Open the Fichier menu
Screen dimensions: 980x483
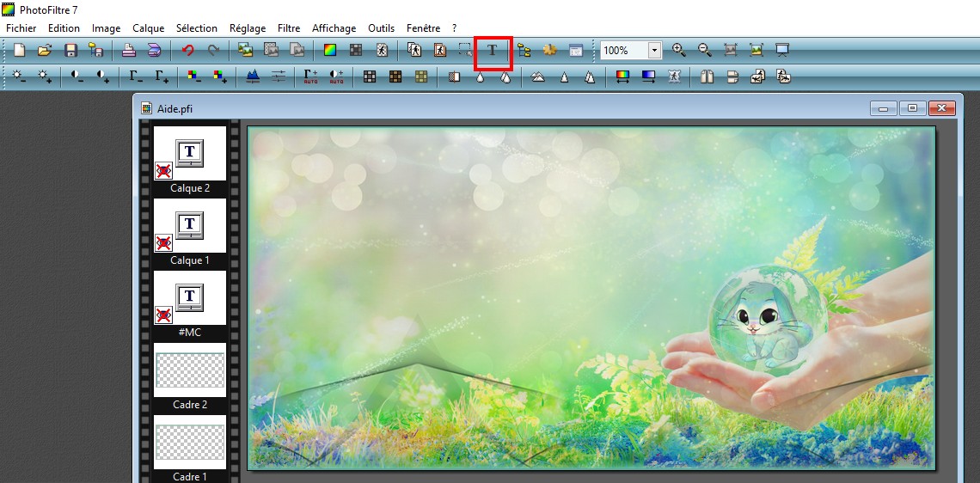click(21, 28)
